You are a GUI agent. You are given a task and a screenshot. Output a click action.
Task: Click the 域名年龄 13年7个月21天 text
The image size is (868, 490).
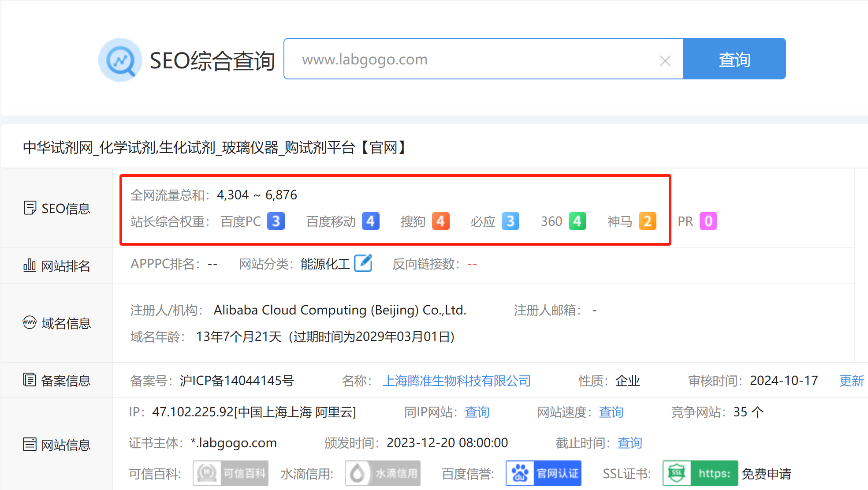(x=239, y=337)
